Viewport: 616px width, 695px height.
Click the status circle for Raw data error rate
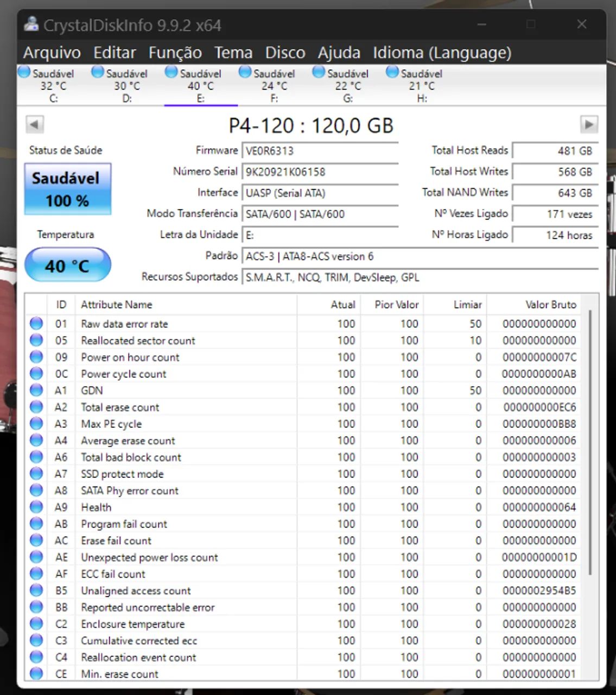[36, 324]
